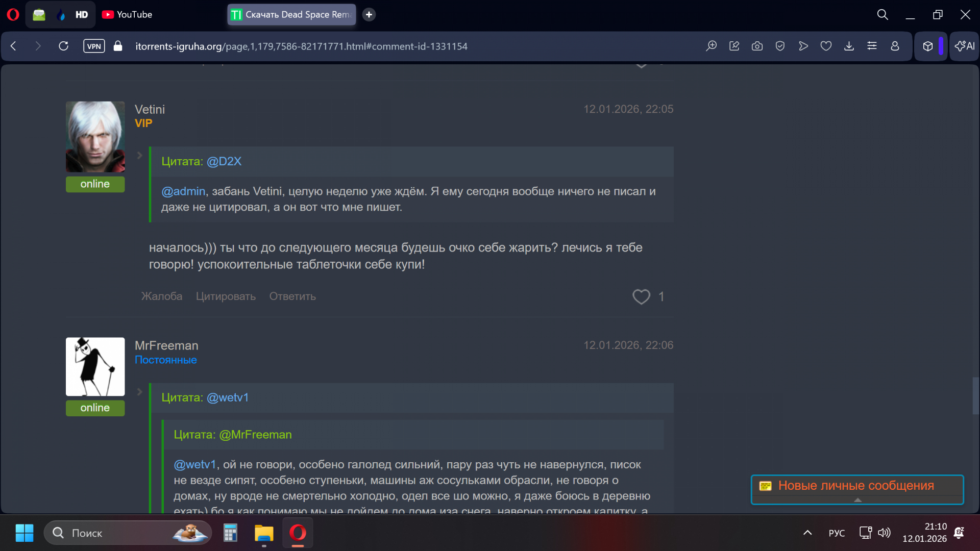Collapse the quote arrow beside @wetv1 citation
980x551 pixels.
[x=139, y=392]
